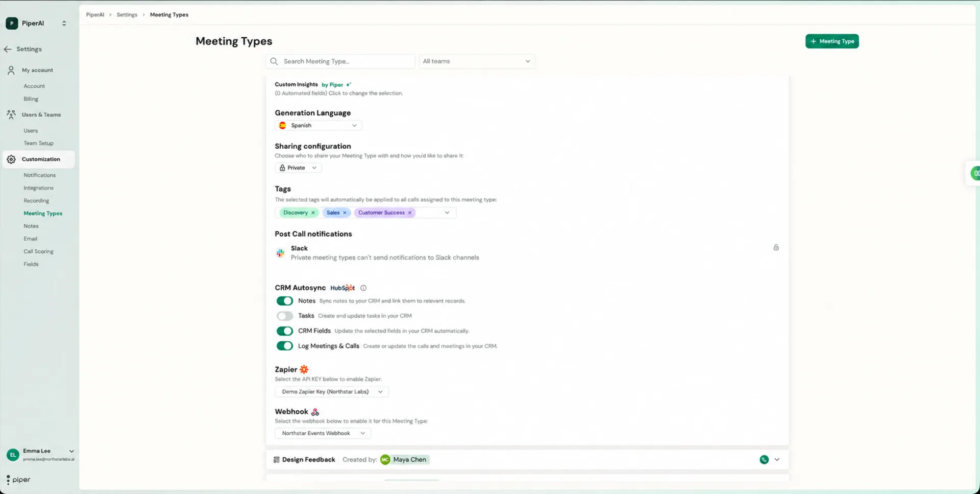This screenshot has height=494, width=980.
Task: Click the add Meeting Type button
Action: 832,41
